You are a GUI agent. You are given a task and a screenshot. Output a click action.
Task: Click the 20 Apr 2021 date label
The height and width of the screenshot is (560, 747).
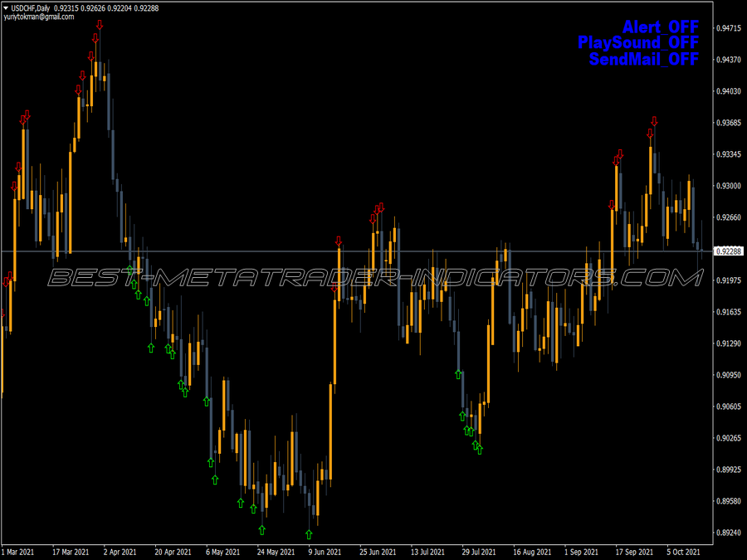pos(173,552)
